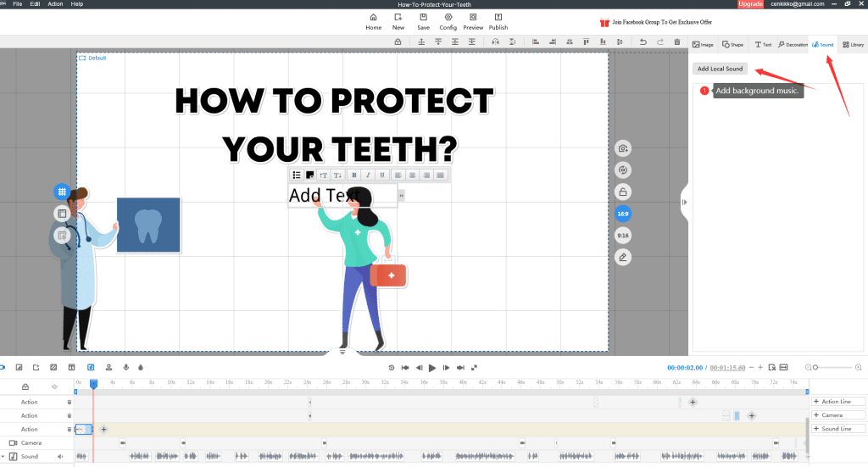Open the File menu
Screen dimensions: 868x467
pyautogui.click(x=17, y=4)
